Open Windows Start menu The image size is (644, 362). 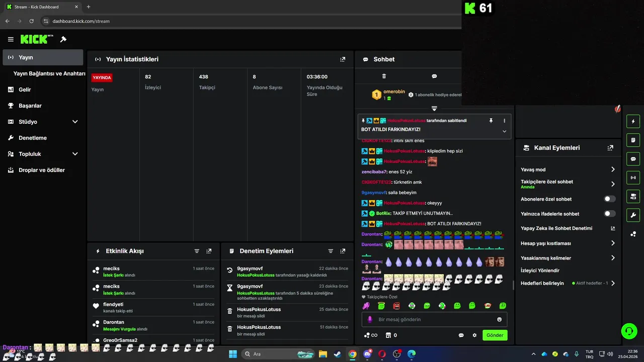pyautogui.click(x=233, y=354)
